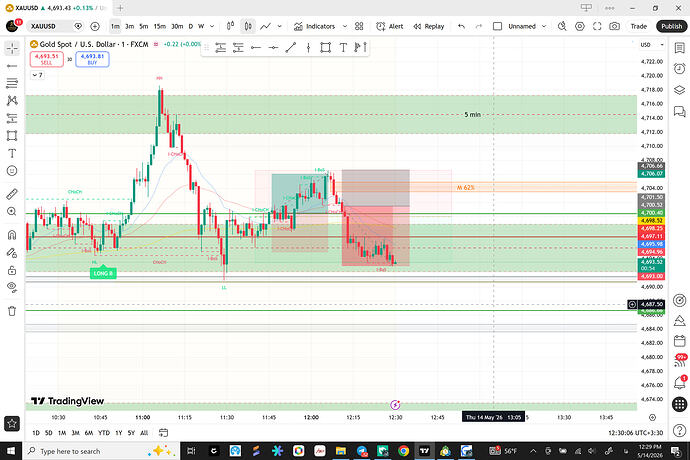This screenshot has height=460, width=690.
Task: Open the alerts clock panel icon
Action: (x=679, y=69)
